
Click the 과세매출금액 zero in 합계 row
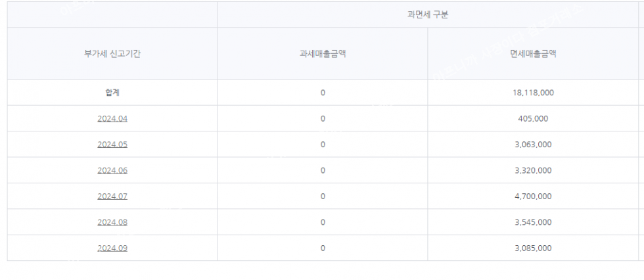[323, 93]
